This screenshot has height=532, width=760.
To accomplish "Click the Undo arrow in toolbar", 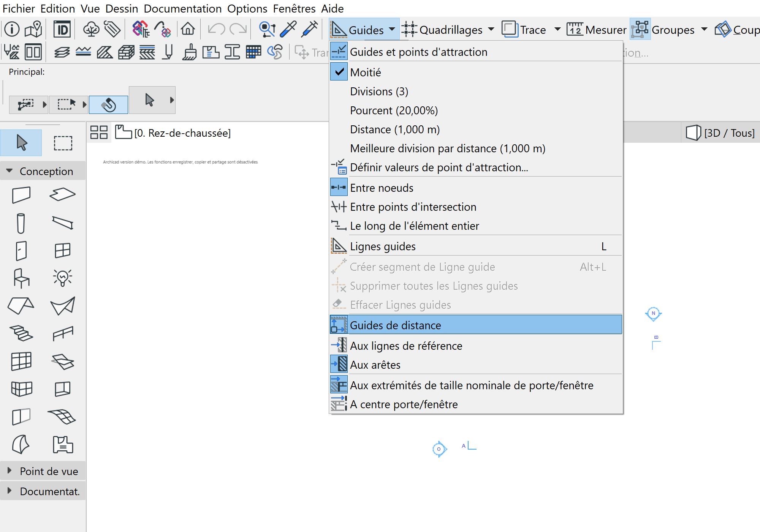I will (x=217, y=29).
